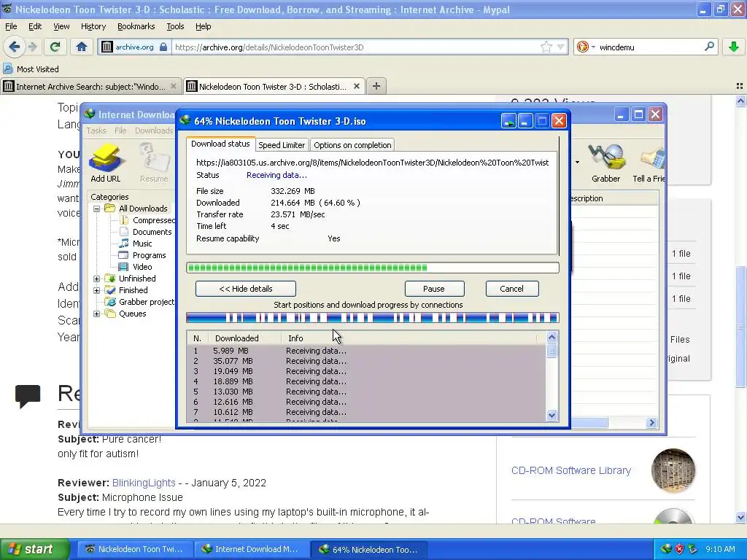Open the browser History menu
This screenshot has height=560, width=747.
click(x=93, y=26)
